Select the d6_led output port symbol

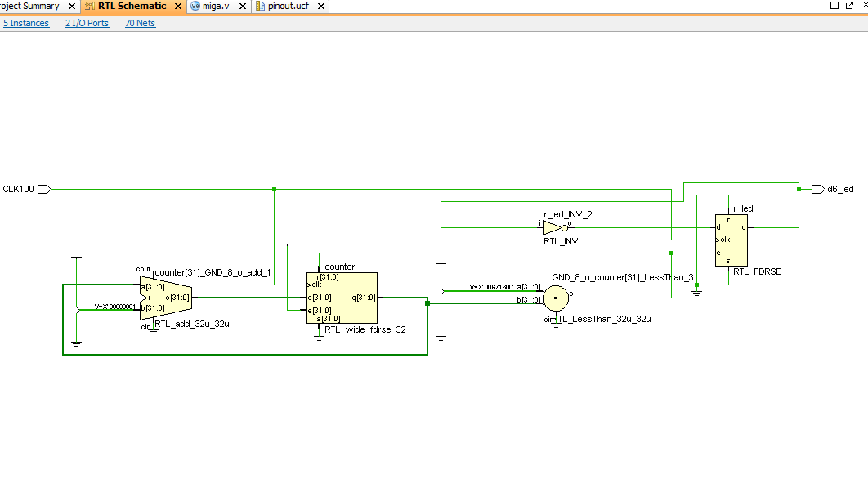(x=818, y=190)
